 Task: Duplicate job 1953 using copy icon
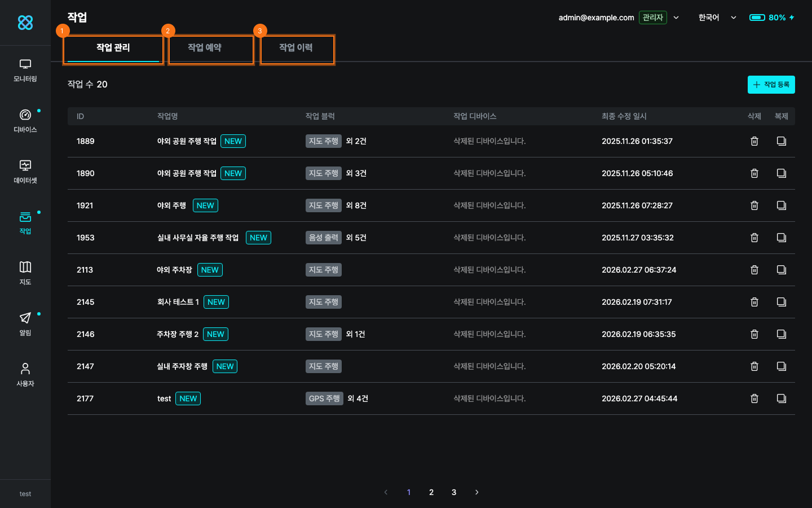pos(781,238)
